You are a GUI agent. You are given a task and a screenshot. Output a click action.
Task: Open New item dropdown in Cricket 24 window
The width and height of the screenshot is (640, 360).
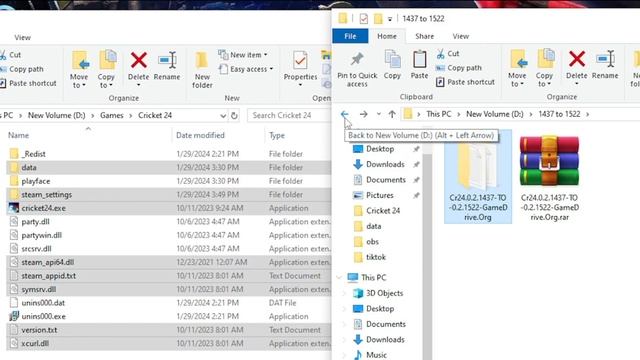click(243, 55)
